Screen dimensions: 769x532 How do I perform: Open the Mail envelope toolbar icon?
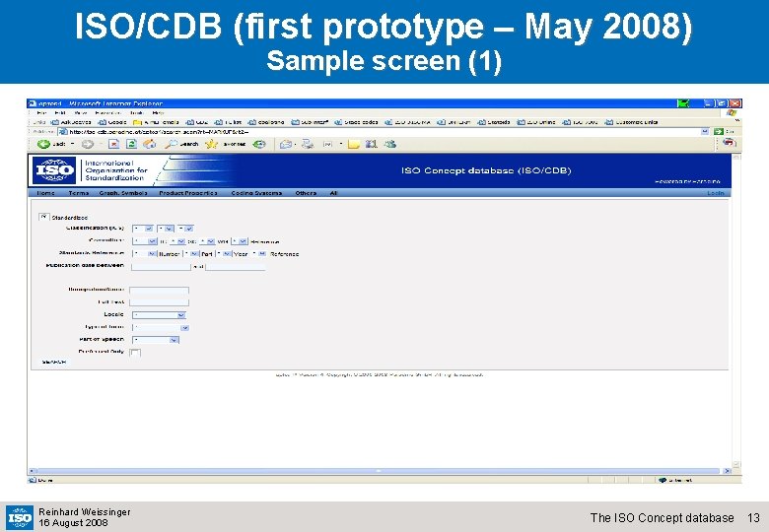point(286,144)
